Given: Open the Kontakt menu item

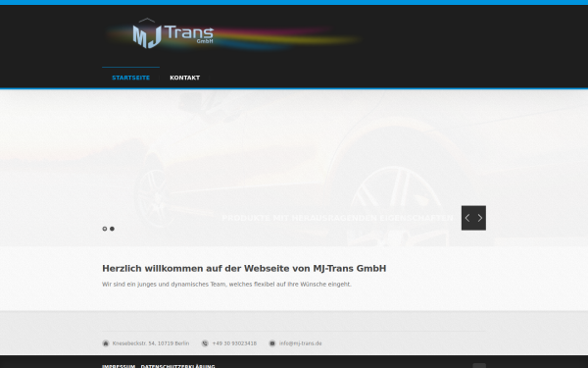Looking at the screenshot, I should pyautogui.click(x=185, y=78).
